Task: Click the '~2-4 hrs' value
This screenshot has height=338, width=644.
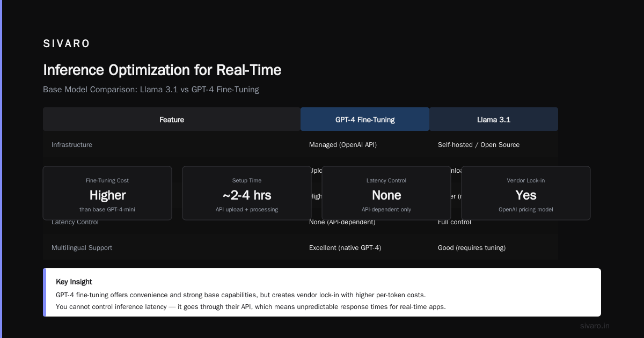Action: click(247, 195)
